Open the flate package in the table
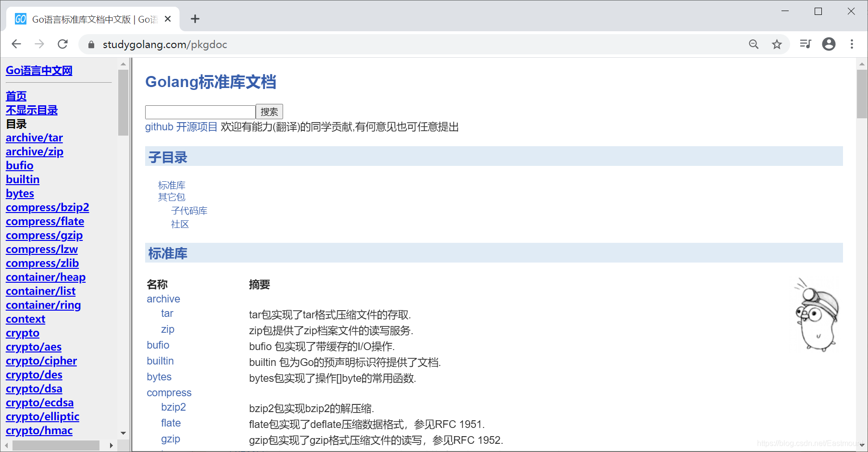The image size is (868, 452). 171,423
